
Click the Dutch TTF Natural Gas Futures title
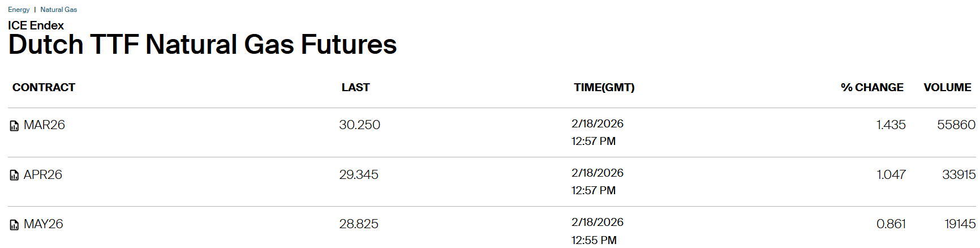pyautogui.click(x=203, y=45)
